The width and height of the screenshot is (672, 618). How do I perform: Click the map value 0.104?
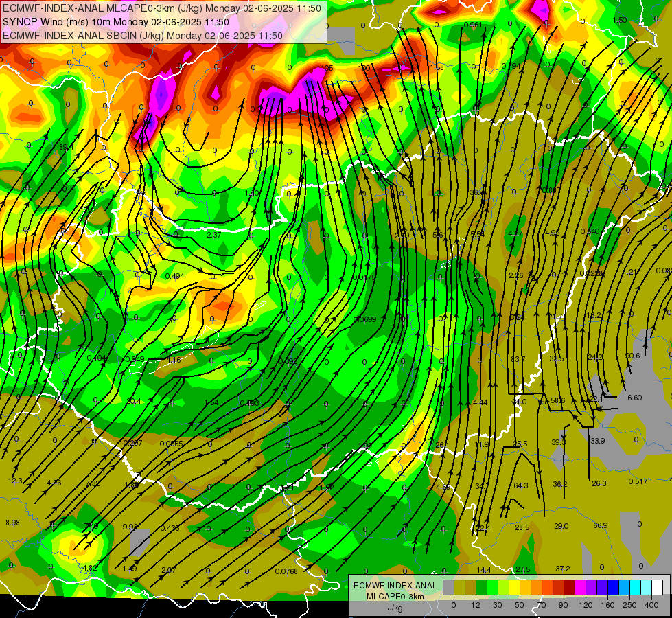pos(96,358)
